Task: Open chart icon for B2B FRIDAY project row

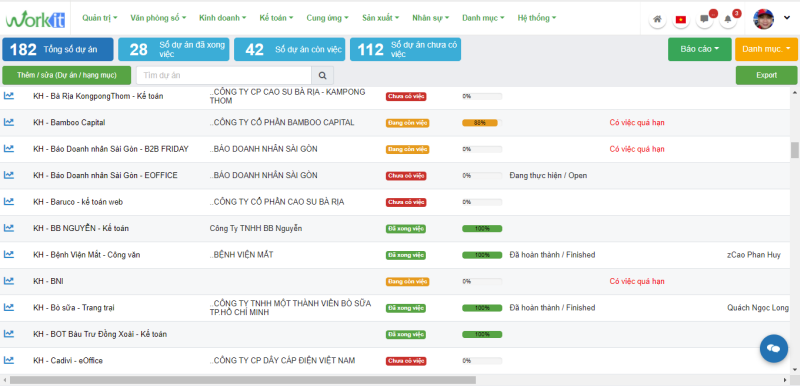Action: pos(9,148)
